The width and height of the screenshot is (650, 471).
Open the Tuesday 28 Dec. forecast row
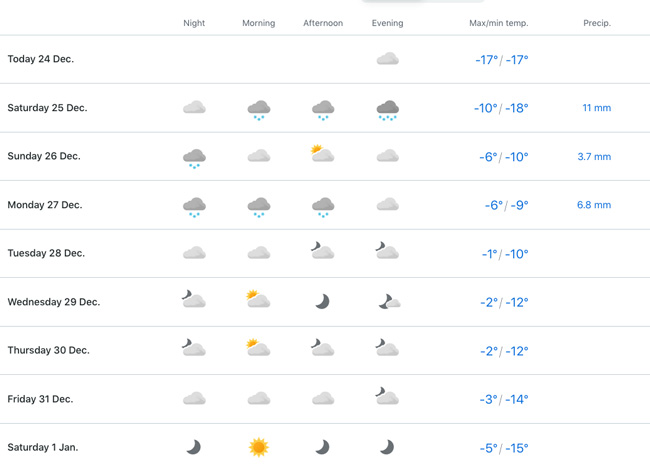325,253
